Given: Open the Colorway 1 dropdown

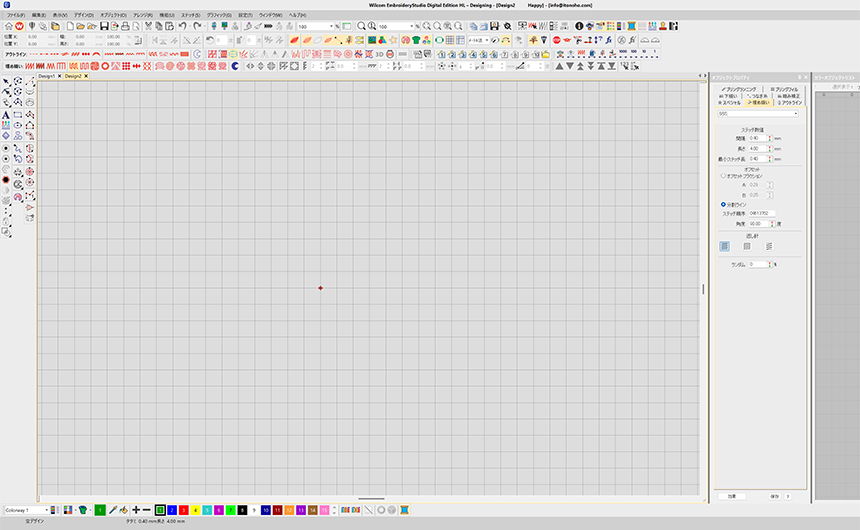Looking at the screenshot, I should (x=46, y=510).
